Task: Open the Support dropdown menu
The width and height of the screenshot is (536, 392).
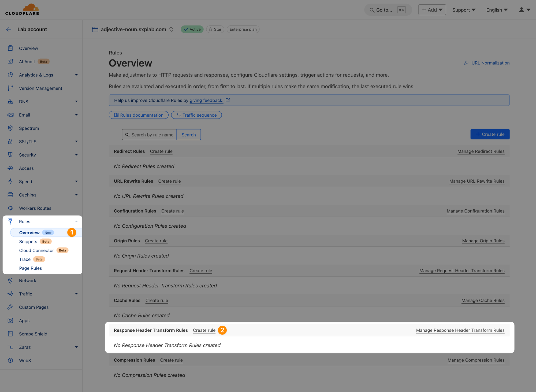Action: coord(464,10)
